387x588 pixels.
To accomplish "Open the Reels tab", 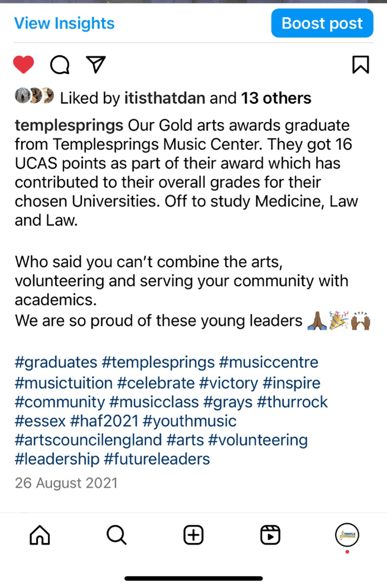I will (x=270, y=536).
